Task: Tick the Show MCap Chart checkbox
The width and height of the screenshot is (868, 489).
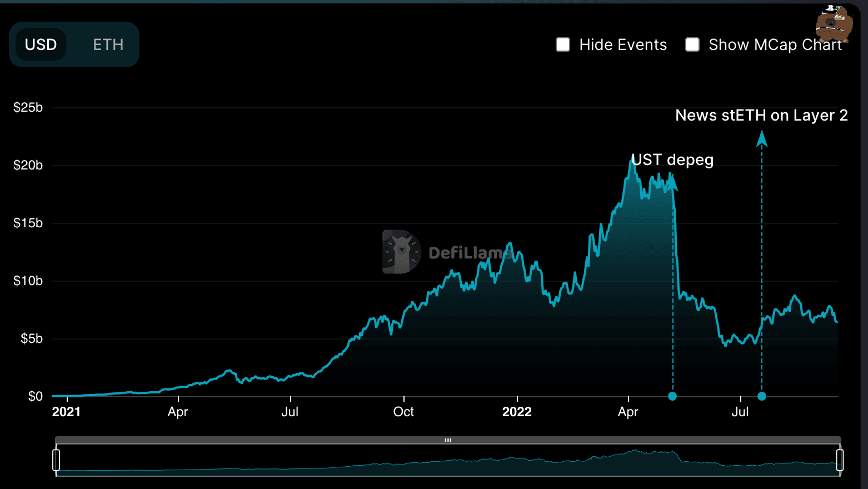Action: click(x=692, y=44)
